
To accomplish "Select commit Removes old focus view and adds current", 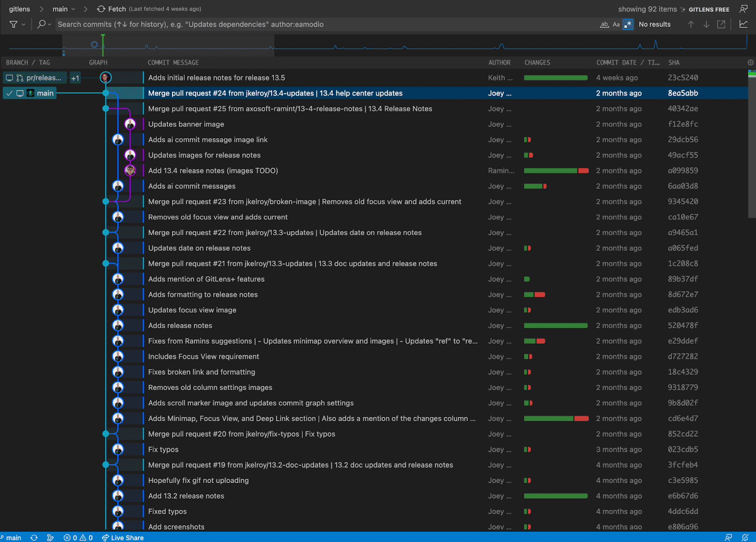I will click(218, 217).
